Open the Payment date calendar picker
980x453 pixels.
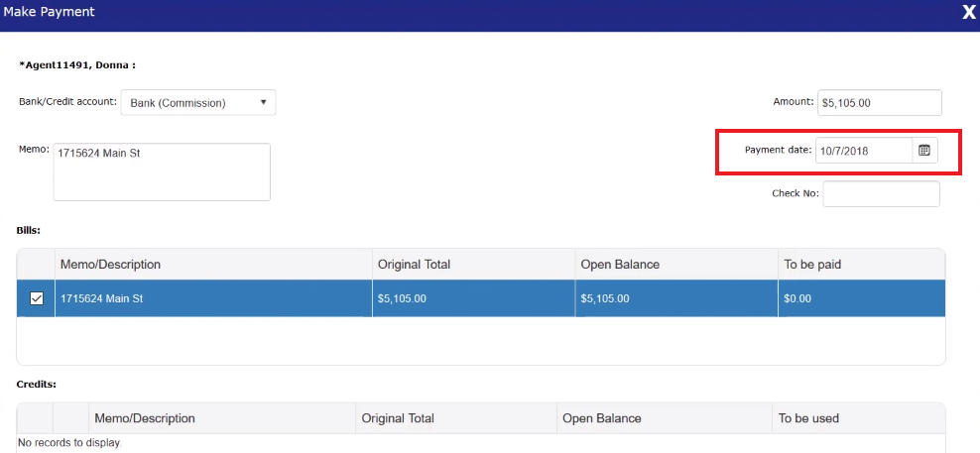[924, 151]
